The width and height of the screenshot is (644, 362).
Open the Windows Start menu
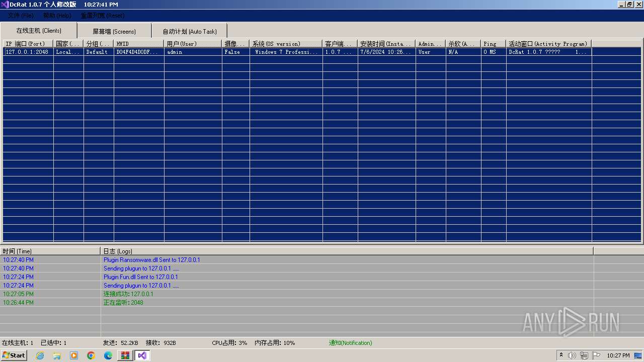[x=14, y=355]
